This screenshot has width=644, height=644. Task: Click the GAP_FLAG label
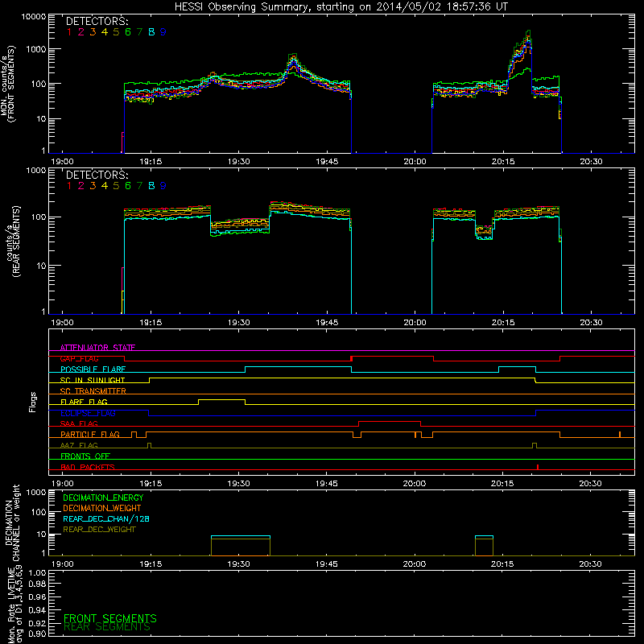(79, 358)
